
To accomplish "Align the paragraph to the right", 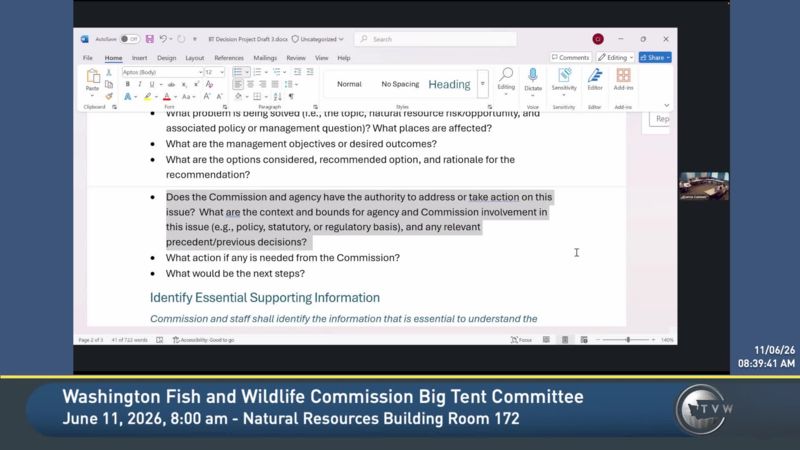I will point(262,84).
